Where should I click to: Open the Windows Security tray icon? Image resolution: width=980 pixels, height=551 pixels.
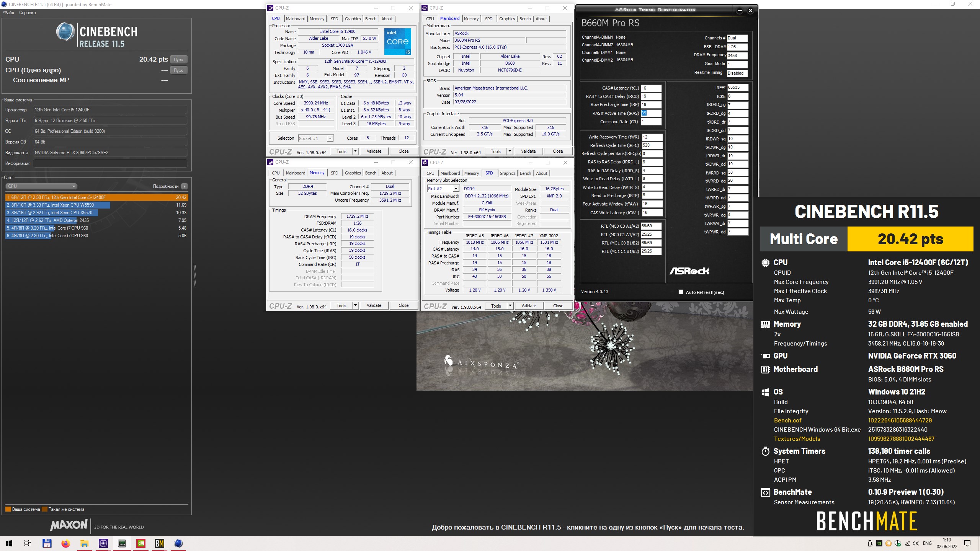click(897, 543)
